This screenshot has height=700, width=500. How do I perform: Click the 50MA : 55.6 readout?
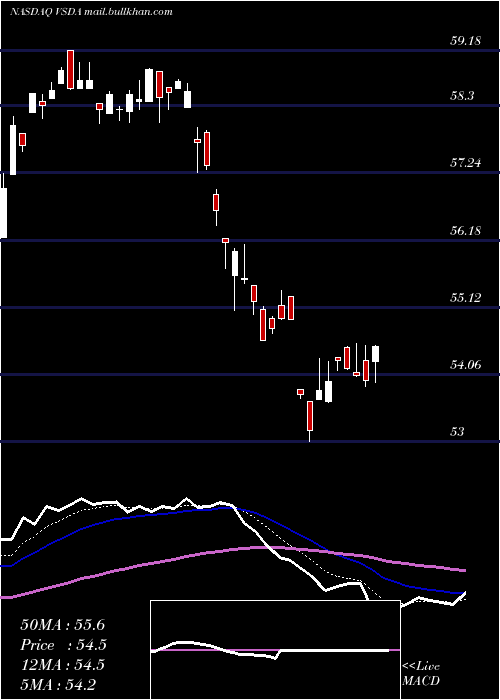(x=62, y=625)
